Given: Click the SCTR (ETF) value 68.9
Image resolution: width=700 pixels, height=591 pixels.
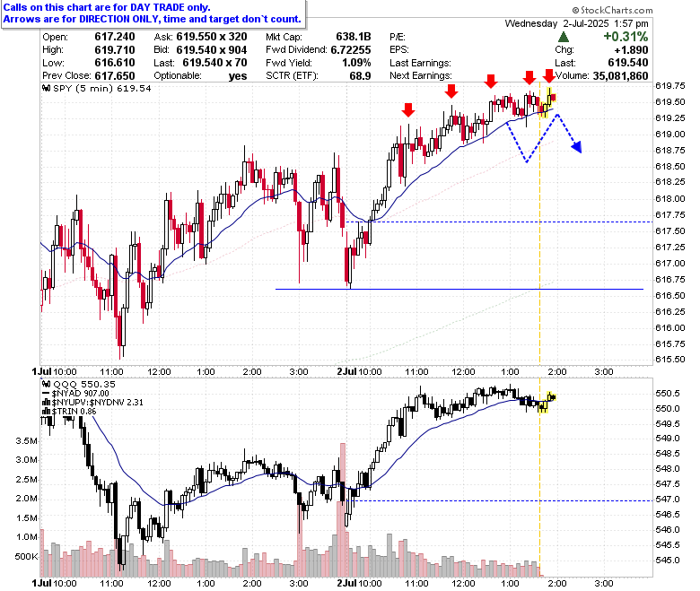Looking at the screenshot, I should coord(360,75).
